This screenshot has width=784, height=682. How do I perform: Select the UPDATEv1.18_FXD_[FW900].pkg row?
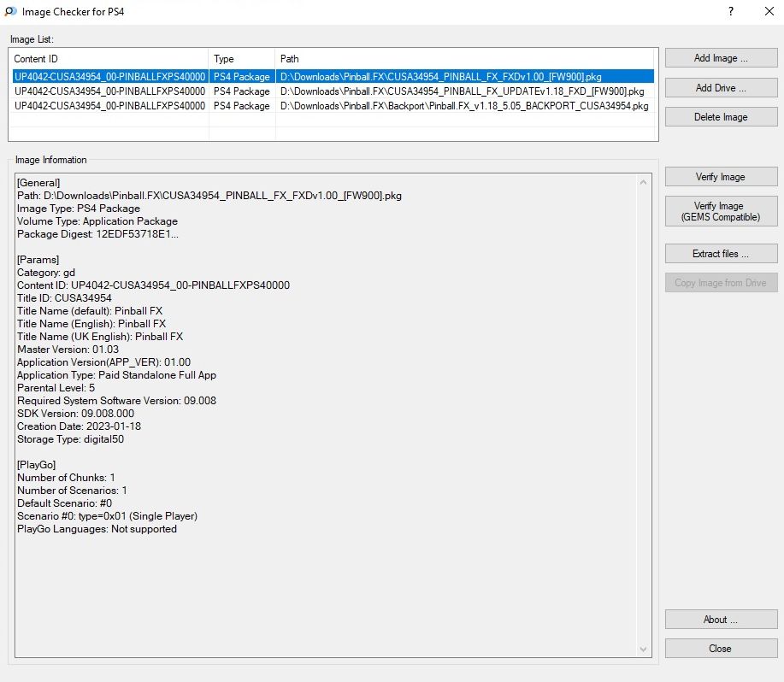(333, 91)
